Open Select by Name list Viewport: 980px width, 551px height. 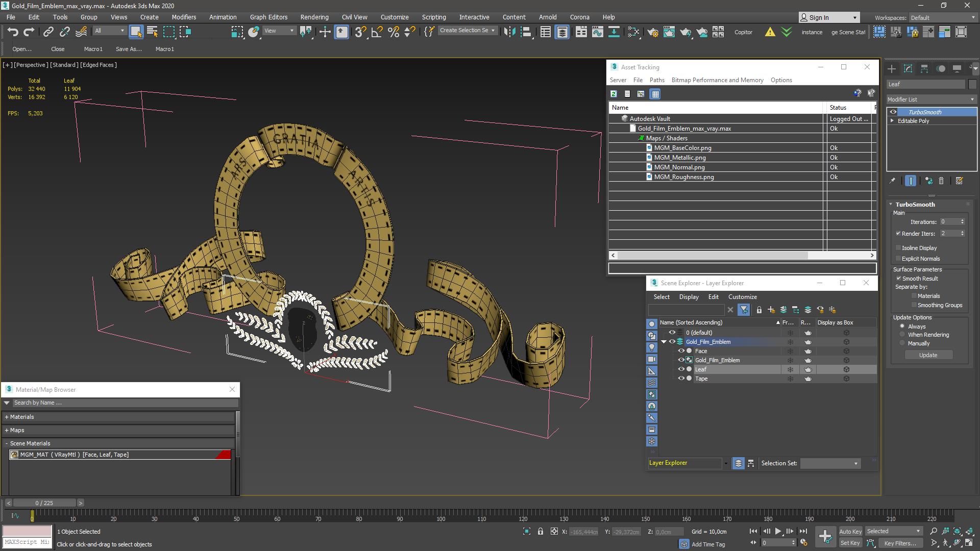(152, 32)
